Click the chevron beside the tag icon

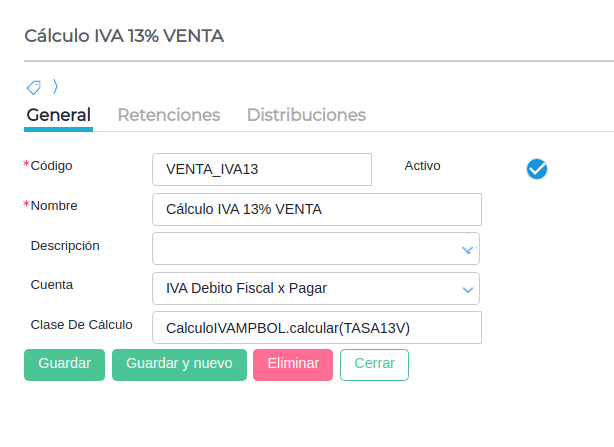56,86
